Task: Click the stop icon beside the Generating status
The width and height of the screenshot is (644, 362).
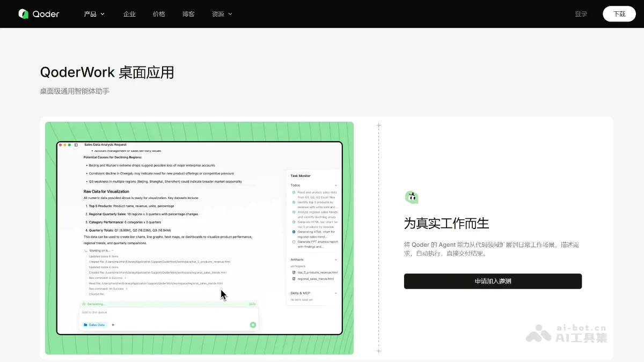Action: click(x=83, y=304)
